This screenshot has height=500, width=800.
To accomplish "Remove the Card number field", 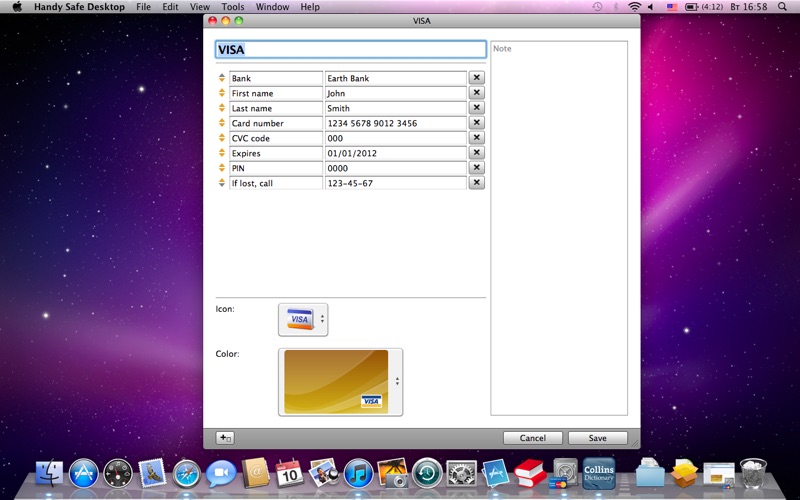I will 477,122.
